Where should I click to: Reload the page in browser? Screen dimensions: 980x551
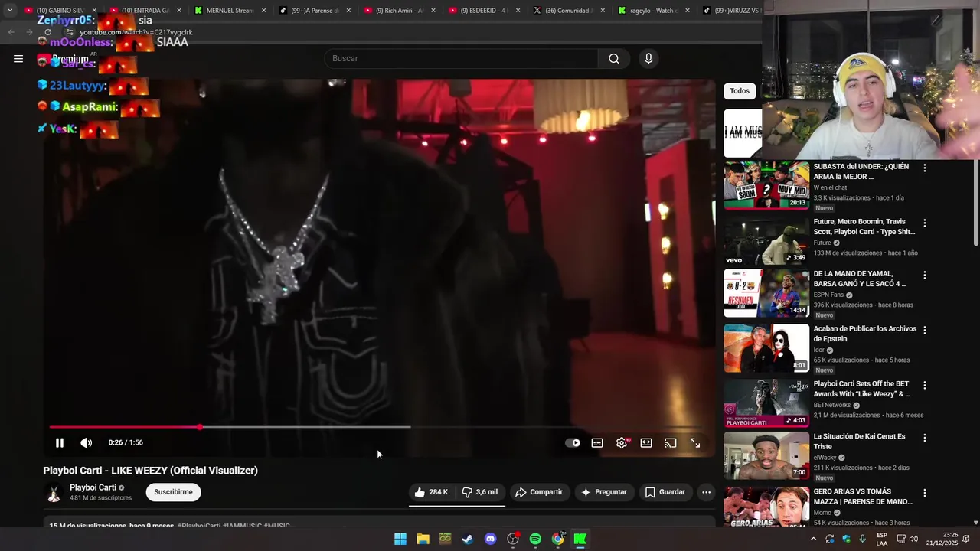click(x=47, y=32)
